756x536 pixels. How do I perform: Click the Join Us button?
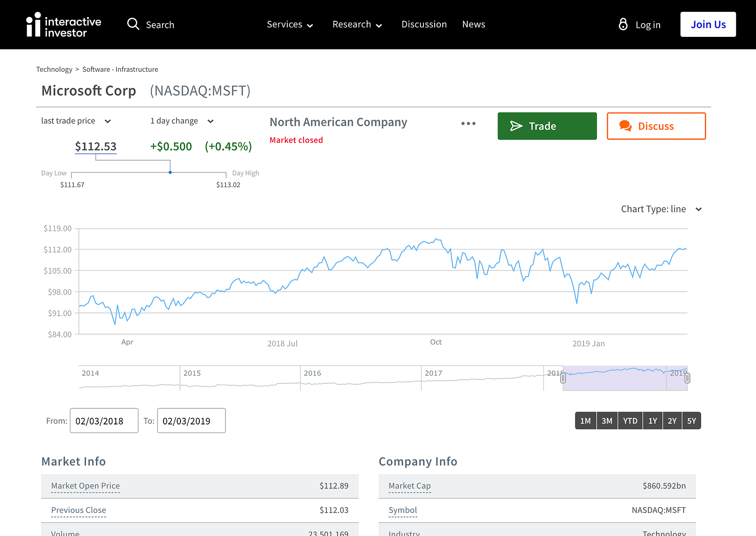[x=708, y=25]
